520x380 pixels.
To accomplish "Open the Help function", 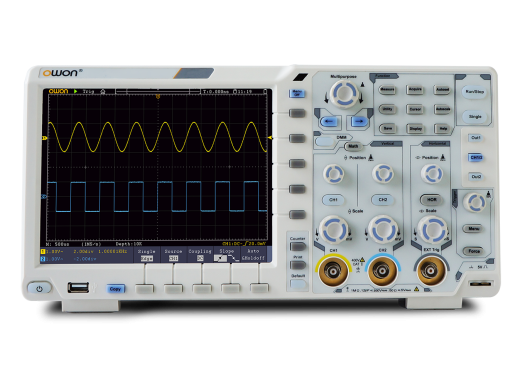I will click(443, 128).
